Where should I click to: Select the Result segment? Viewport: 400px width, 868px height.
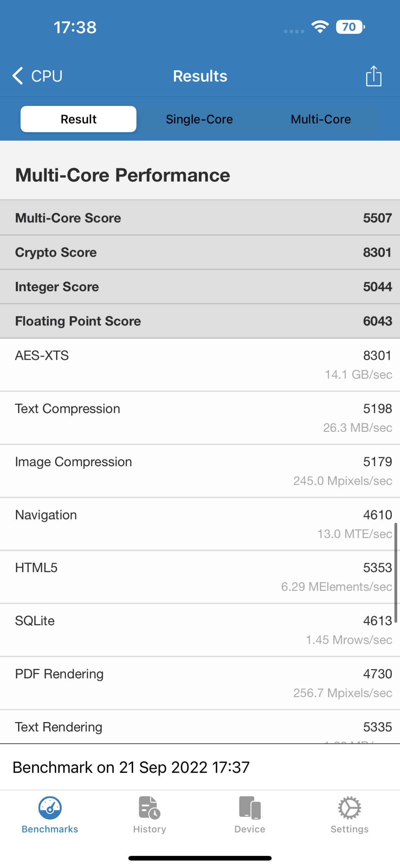pyautogui.click(x=78, y=119)
